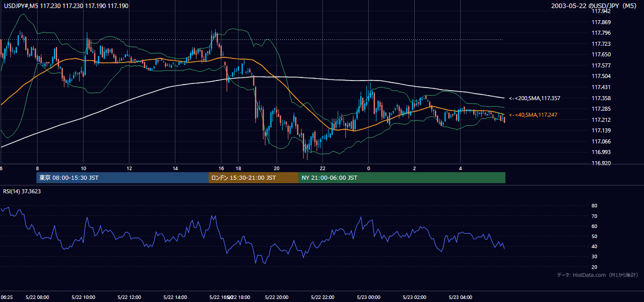Click the RSI scale value 40

tap(594, 246)
